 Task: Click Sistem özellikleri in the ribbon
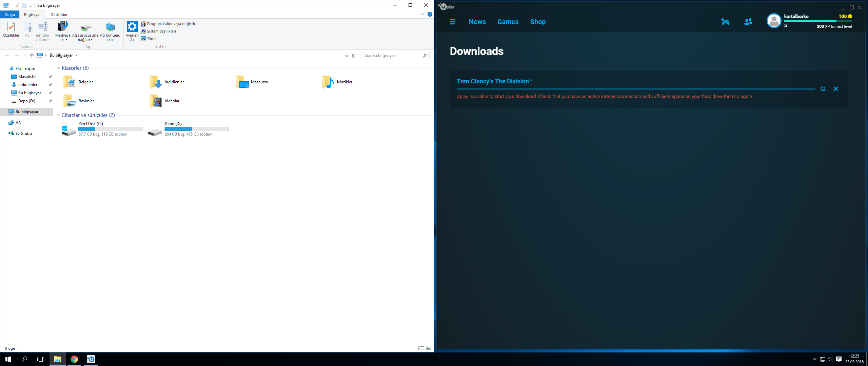pos(158,31)
